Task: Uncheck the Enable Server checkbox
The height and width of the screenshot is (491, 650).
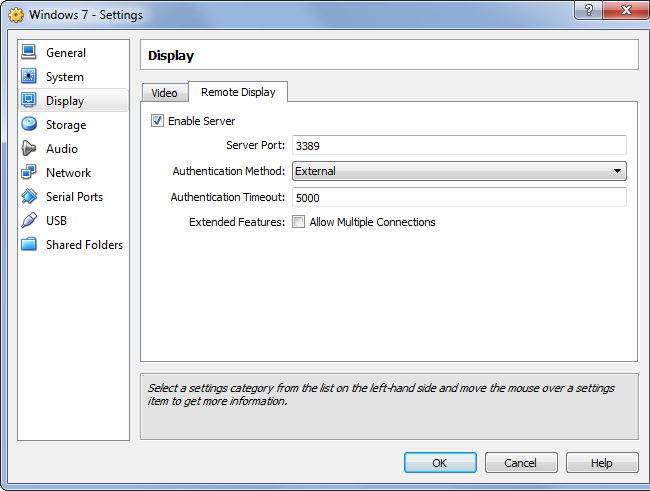Action: 157,121
